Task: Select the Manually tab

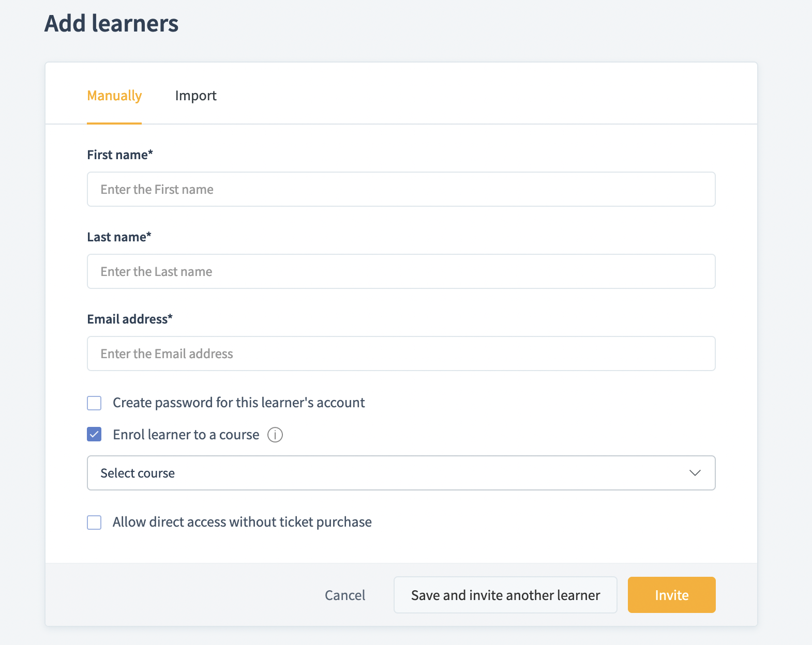Action: (114, 96)
